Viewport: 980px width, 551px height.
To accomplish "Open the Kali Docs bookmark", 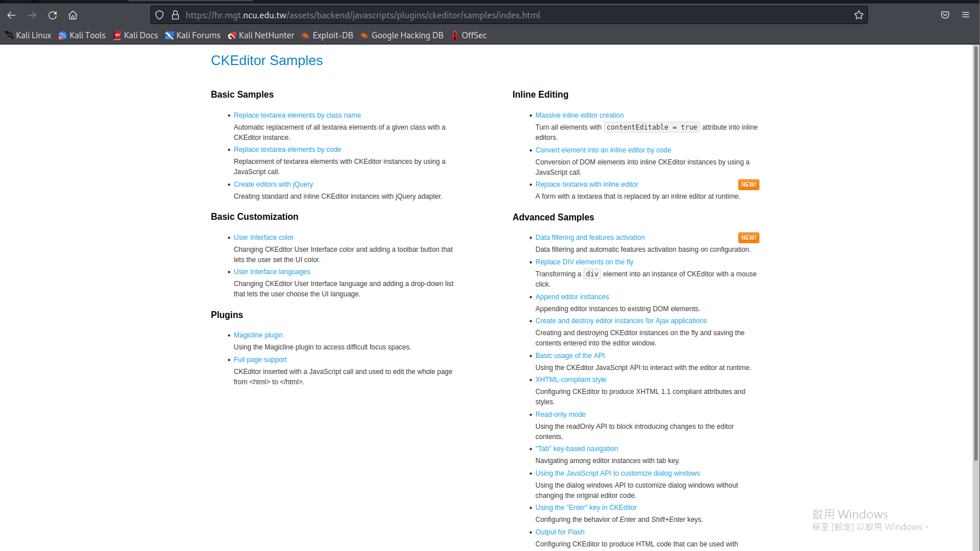I will (x=135, y=35).
